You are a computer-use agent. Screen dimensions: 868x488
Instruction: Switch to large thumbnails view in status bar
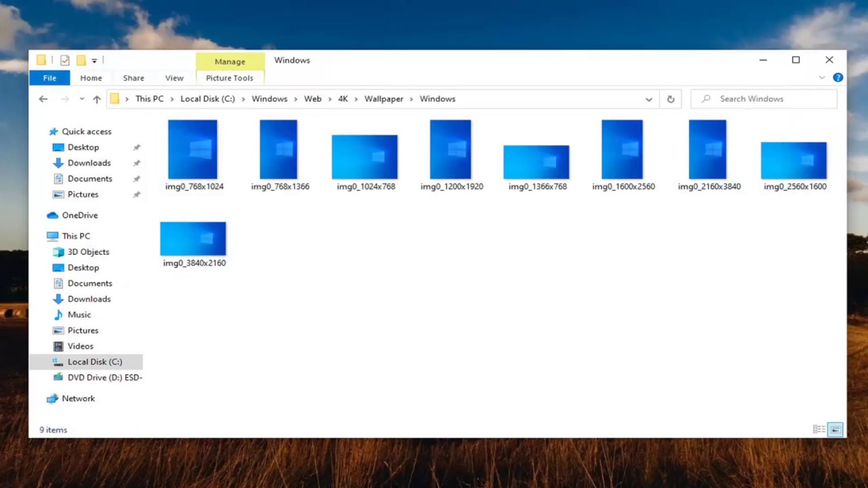(x=835, y=429)
